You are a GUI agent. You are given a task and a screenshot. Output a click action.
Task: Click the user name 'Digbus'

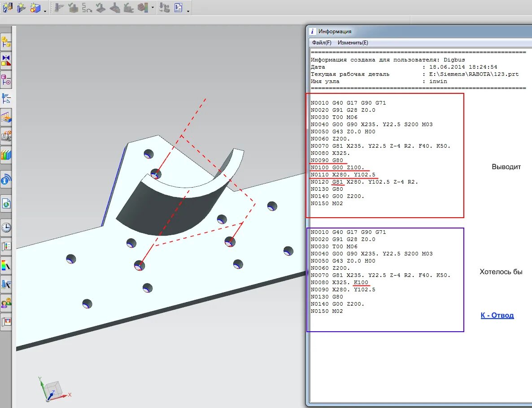[x=454, y=60]
